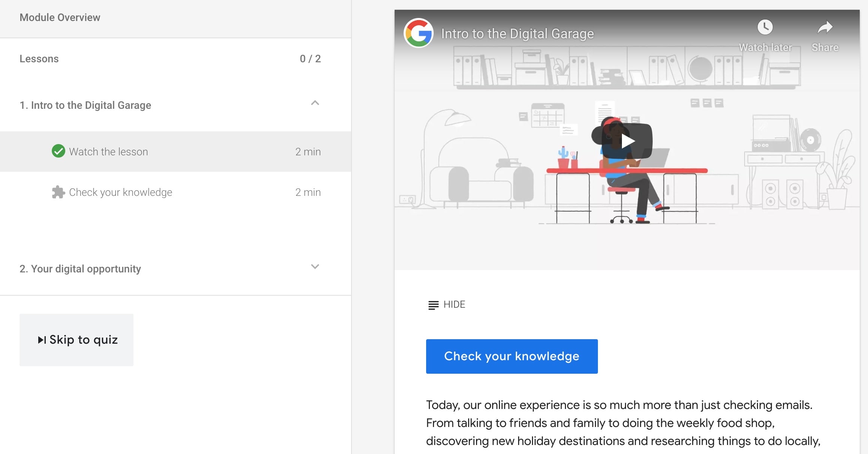Click the Intro to the Digital Garage video title
Screen dimensions: 868x454
tap(517, 34)
